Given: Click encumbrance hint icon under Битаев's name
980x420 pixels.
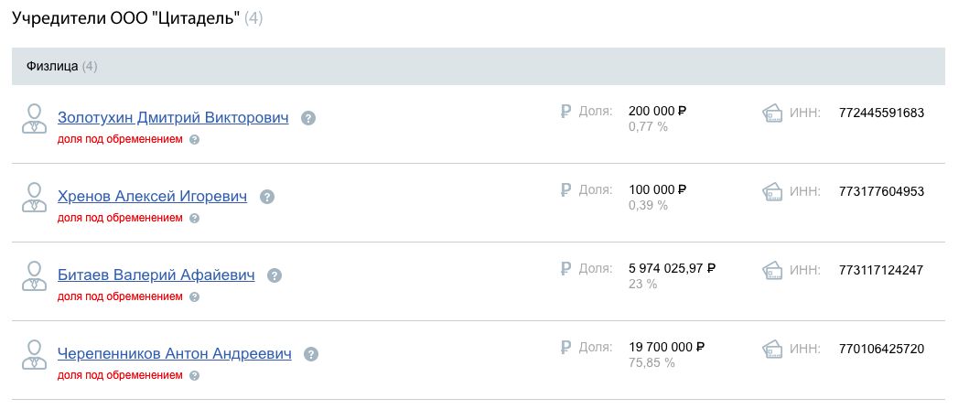Looking at the screenshot, I should 194,297.
